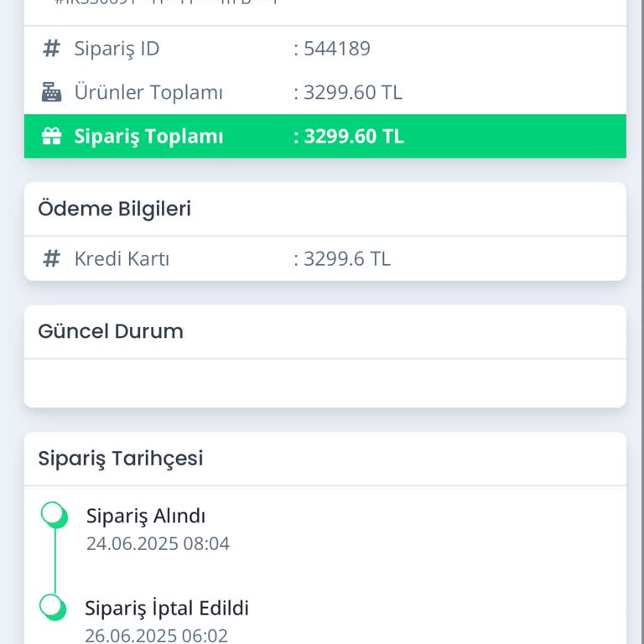
Task: Click the Sipariş Tarihçesi section header
Action: click(x=121, y=459)
